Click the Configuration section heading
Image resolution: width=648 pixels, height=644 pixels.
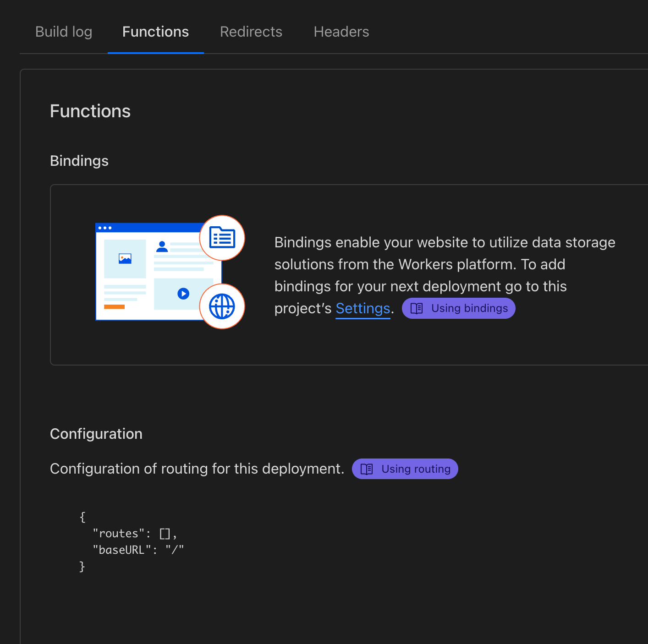tap(96, 434)
